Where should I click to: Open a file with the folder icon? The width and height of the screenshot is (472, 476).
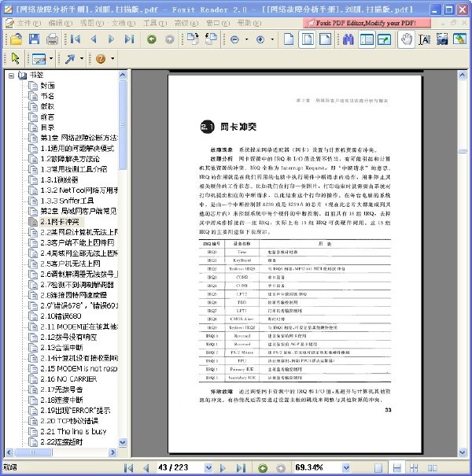(x=16, y=39)
